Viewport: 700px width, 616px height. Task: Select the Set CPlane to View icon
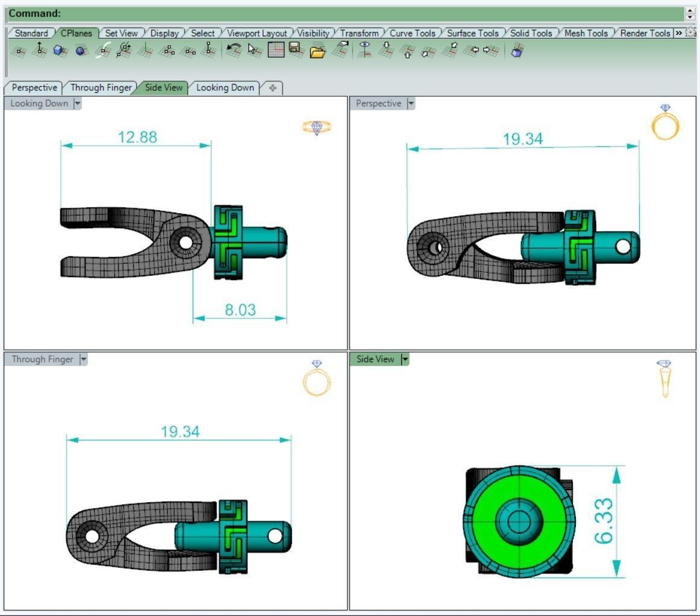[340, 49]
